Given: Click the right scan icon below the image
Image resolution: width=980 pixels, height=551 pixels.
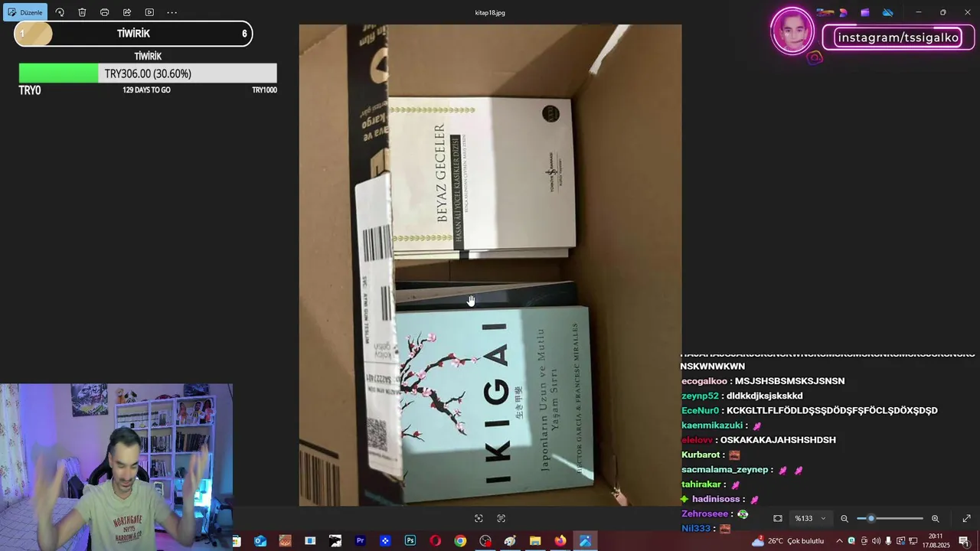Looking at the screenshot, I should [501, 518].
